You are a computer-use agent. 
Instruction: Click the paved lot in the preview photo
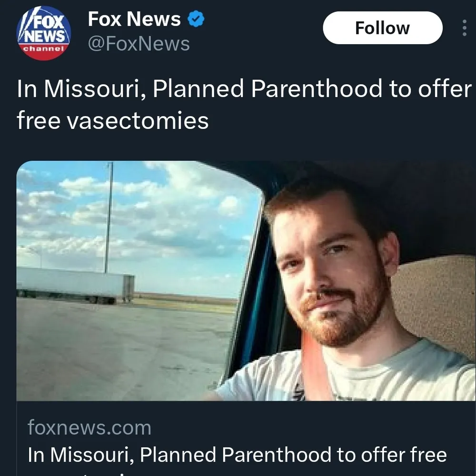coord(121,349)
